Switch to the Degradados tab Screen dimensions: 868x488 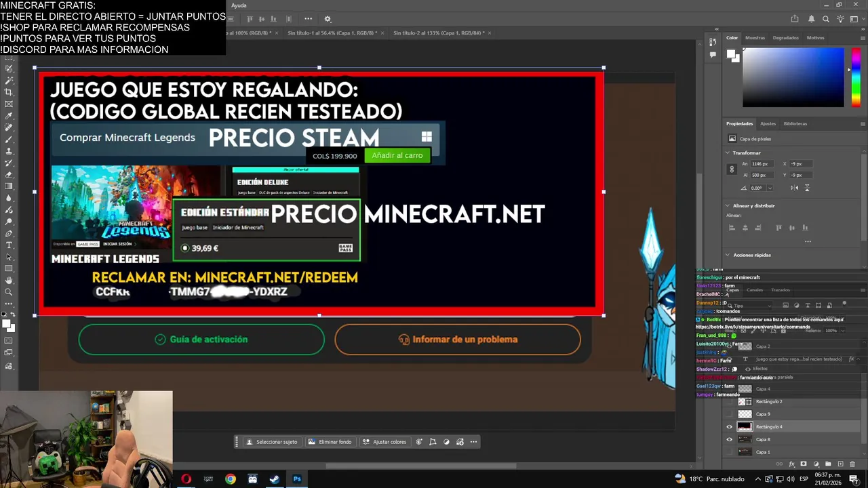[785, 38]
